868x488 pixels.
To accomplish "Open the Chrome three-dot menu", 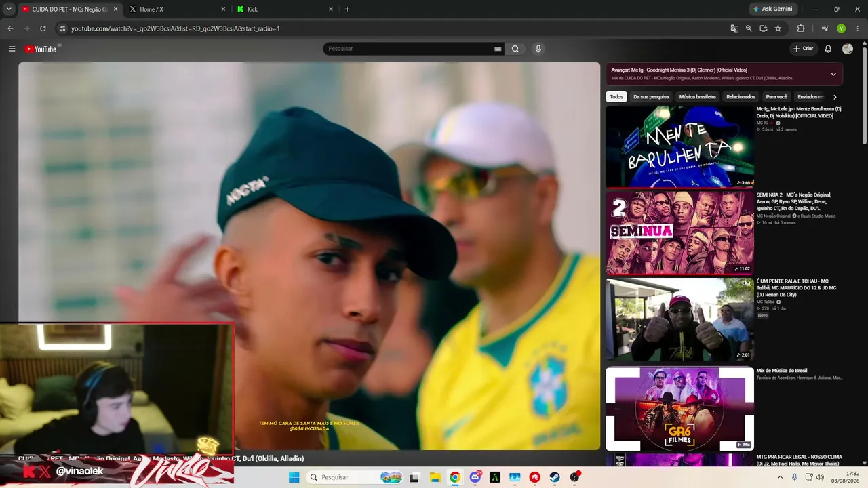I will click(857, 28).
